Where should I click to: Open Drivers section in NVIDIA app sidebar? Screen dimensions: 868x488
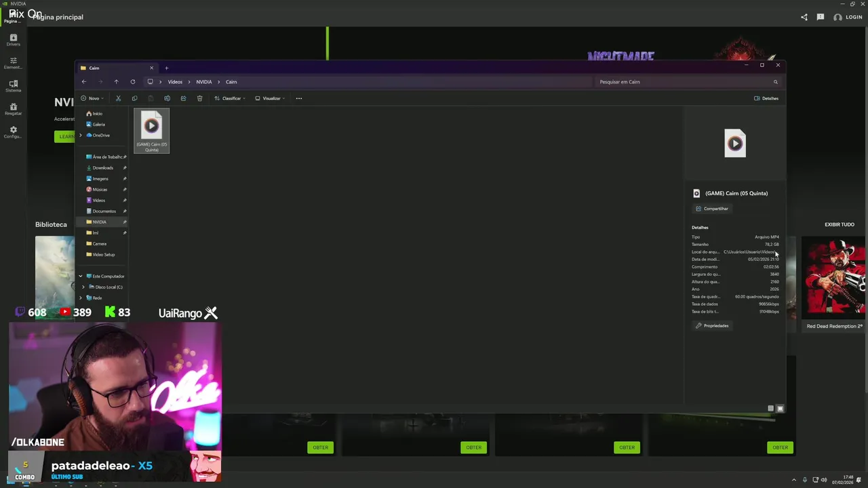(x=13, y=40)
